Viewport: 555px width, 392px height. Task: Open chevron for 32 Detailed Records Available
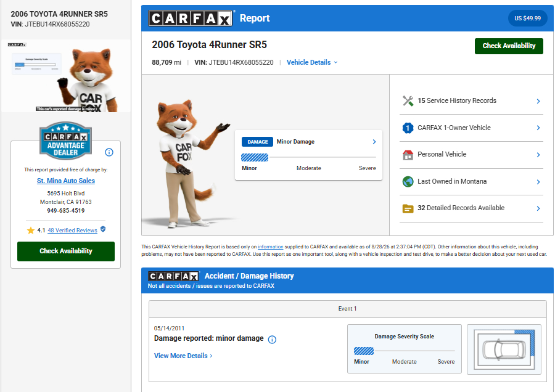(x=538, y=208)
